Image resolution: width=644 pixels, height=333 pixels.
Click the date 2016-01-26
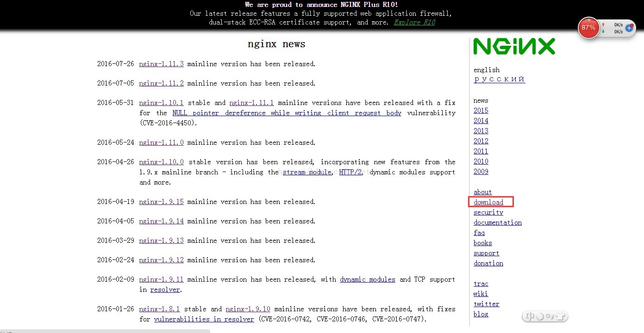[116, 309]
